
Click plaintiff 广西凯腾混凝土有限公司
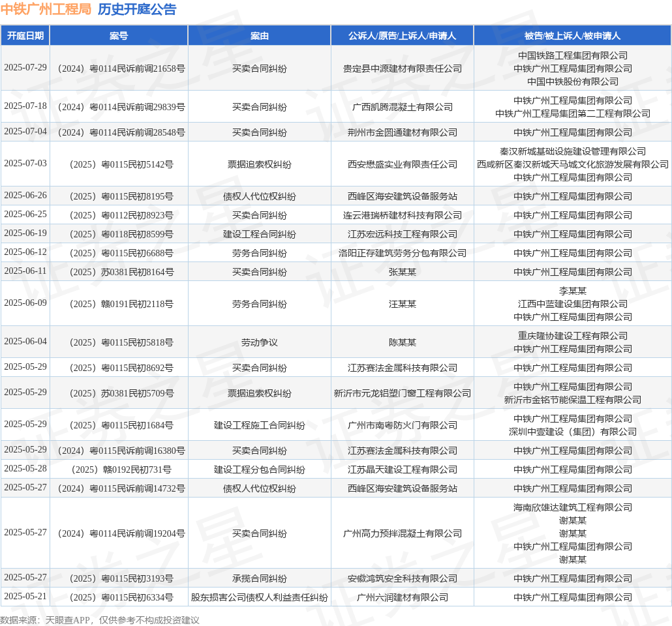tap(403, 107)
